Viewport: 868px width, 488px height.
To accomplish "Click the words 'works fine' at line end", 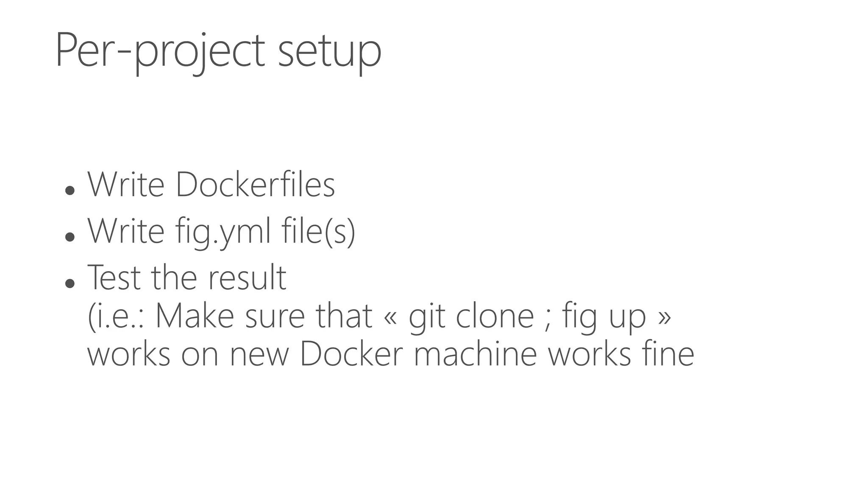I will click(621, 353).
